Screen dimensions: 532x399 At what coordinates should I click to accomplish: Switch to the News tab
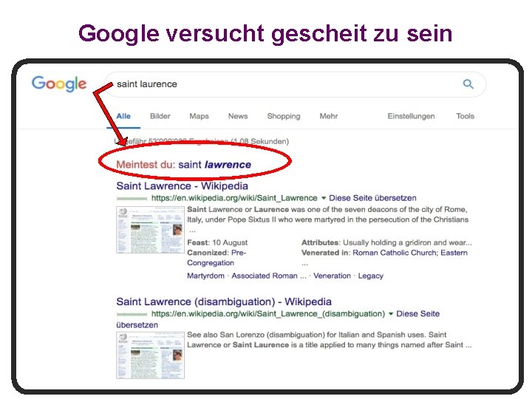coord(238,116)
